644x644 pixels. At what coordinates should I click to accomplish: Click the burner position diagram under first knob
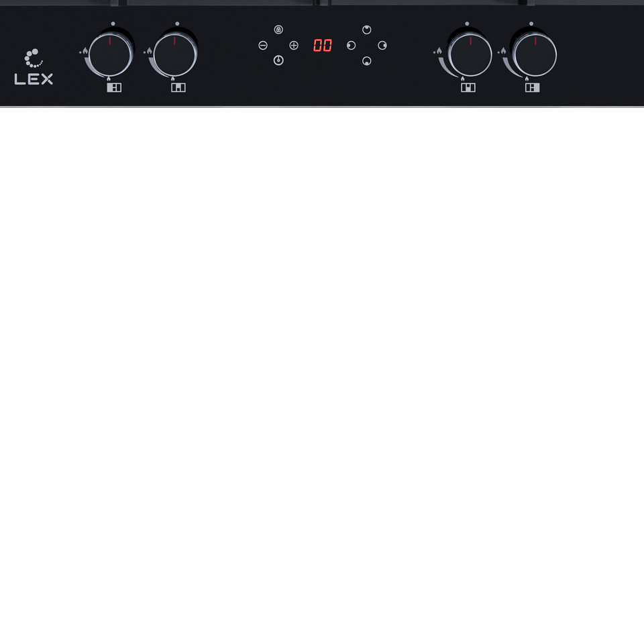[114, 87]
